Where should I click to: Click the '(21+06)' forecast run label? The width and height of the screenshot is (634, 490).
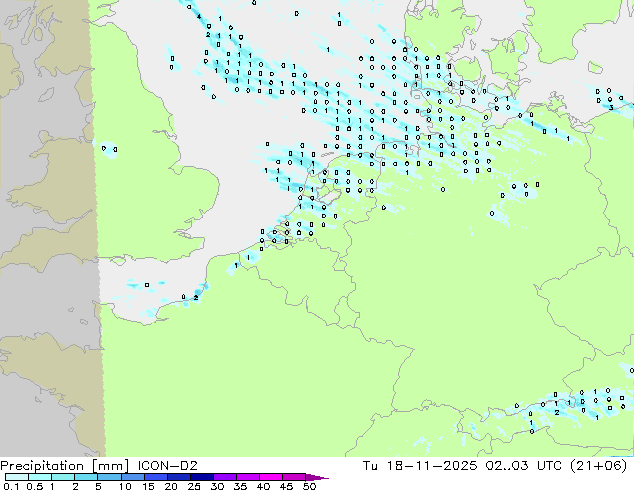598,466
